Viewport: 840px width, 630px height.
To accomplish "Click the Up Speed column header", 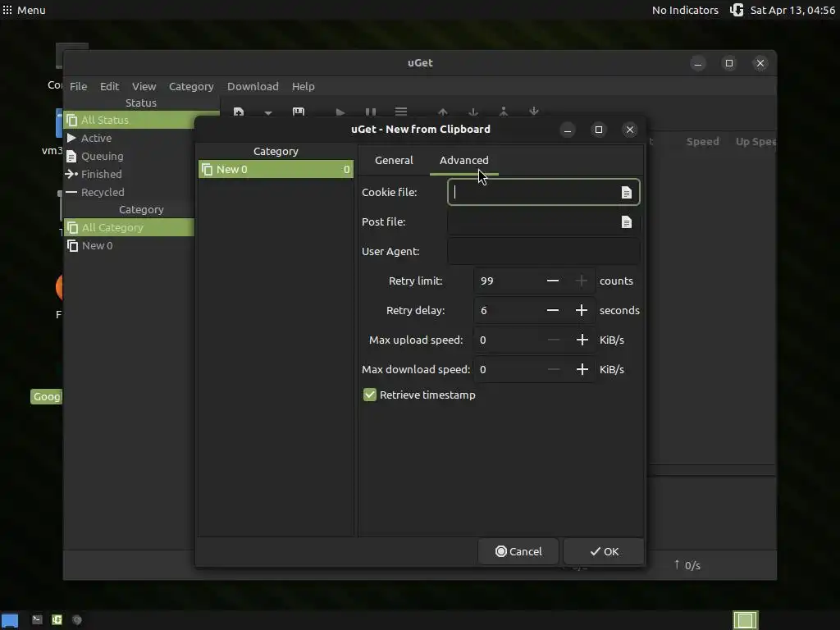I will (x=755, y=141).
